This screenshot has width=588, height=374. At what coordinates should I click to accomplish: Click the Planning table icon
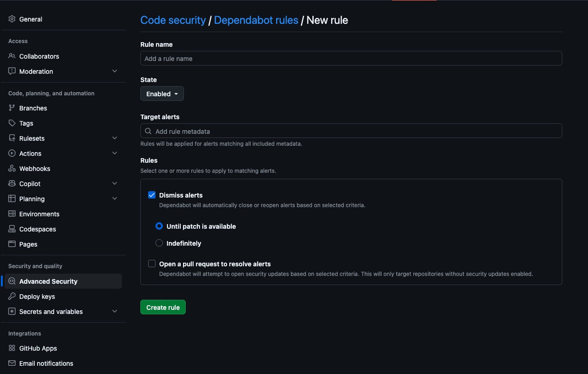(x=12, y=199)
